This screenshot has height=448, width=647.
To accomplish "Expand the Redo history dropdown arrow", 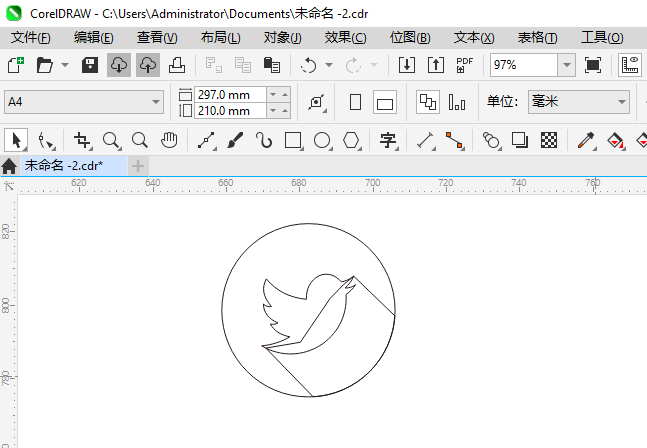I will [374, 65].
